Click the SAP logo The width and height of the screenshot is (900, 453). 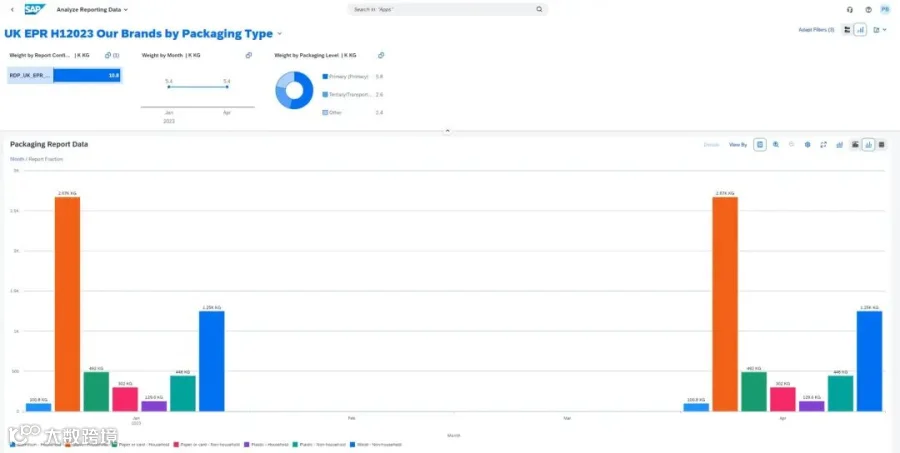34,9
